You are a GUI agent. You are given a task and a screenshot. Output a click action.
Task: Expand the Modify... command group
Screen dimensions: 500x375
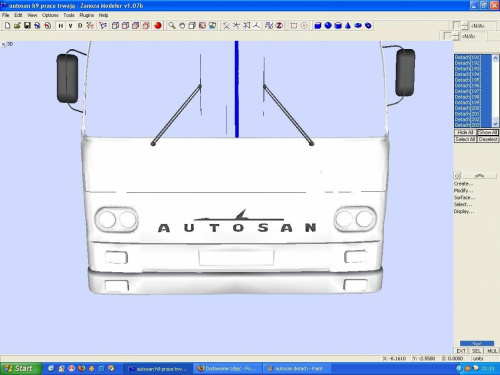pyautogui.click(x=463, y=191)
